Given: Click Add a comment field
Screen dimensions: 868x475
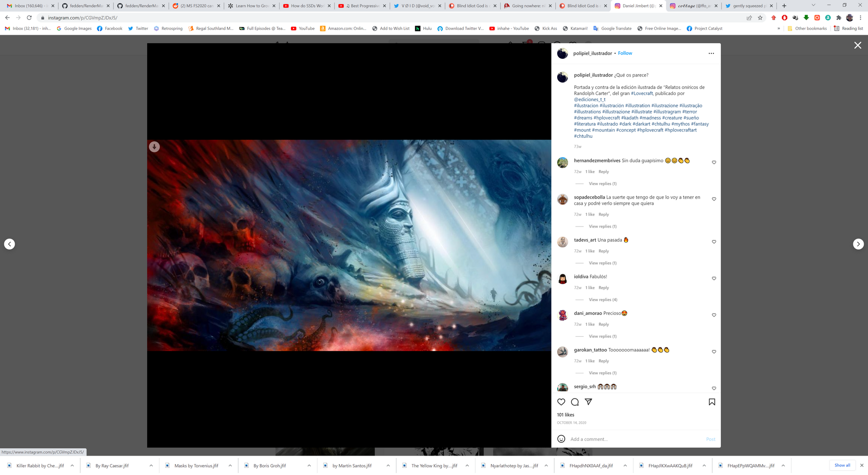Looking at the screenshot, I should (x=636, y=439).
